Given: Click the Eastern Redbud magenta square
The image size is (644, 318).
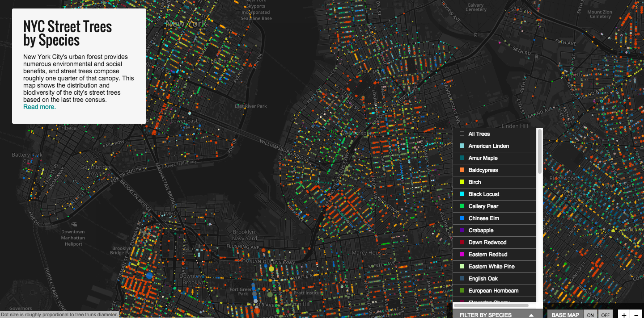Looking at the screenshot, I should [x=462, y=255].
